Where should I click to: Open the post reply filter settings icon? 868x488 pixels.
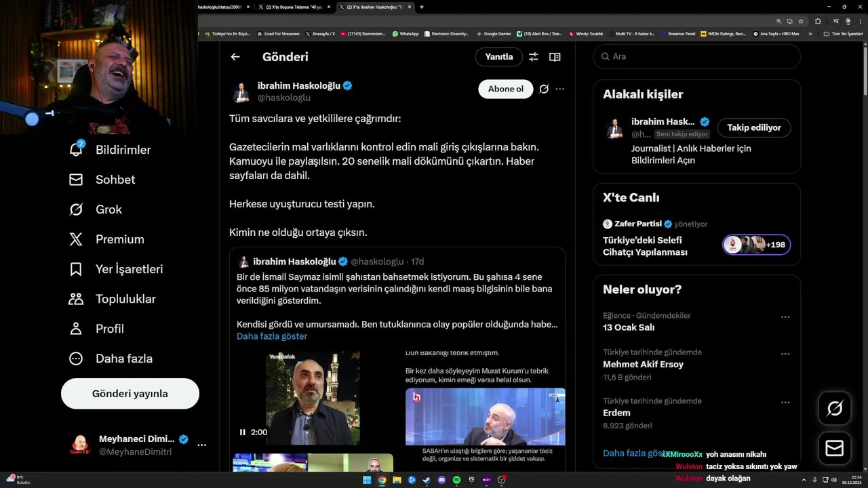pyautogui.click(x=534, y=57)
